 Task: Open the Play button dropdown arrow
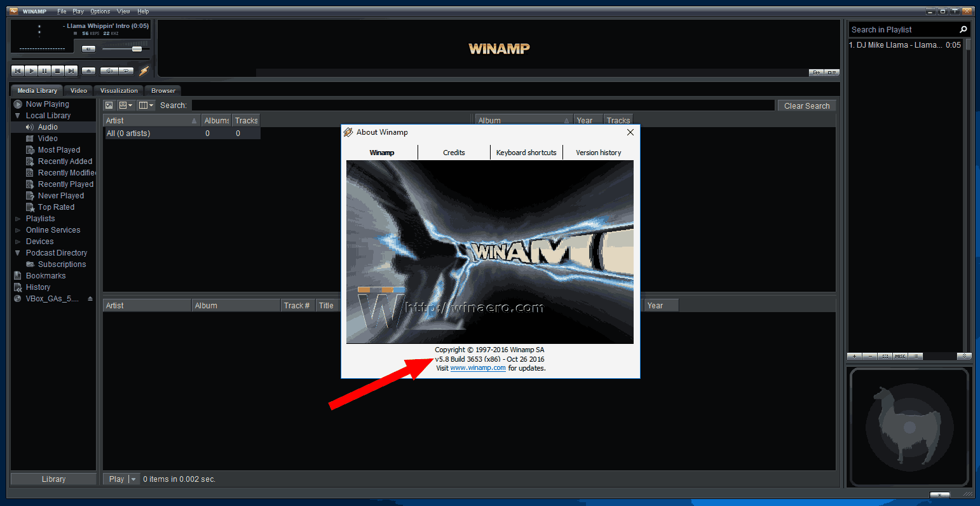coord(133,479)
